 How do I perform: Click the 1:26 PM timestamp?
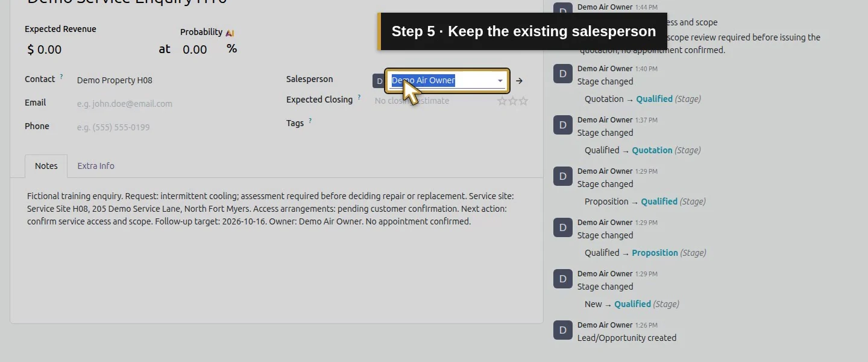point(646,326)
